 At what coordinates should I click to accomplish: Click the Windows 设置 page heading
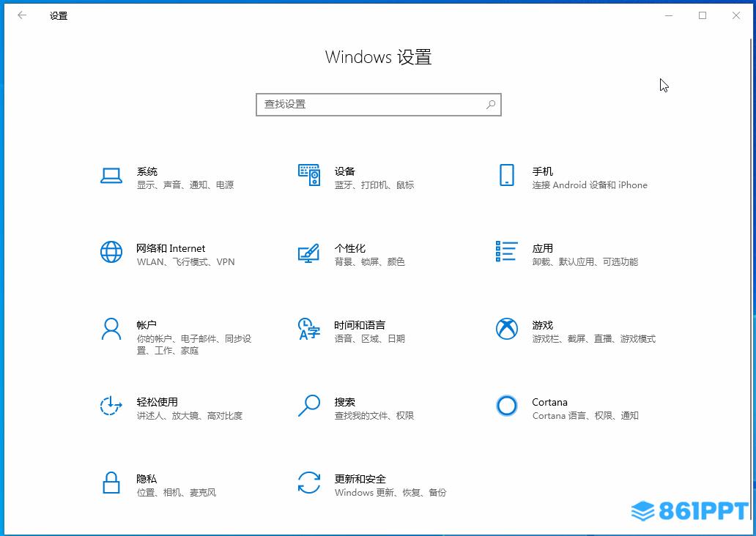[x=379, y=57]
